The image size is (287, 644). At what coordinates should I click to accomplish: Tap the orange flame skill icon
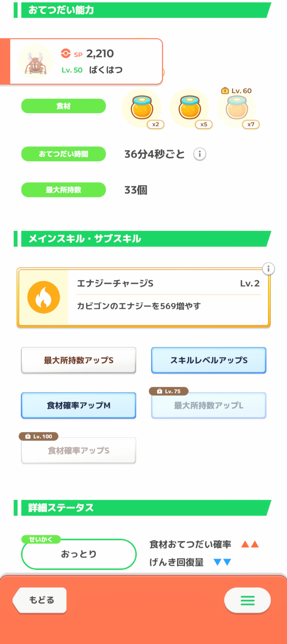click(x=44, y=297)
